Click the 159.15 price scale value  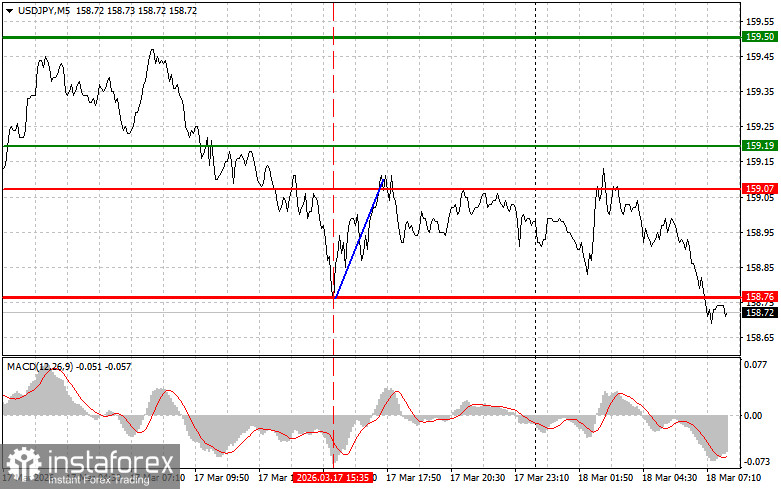pyautogui.click(x=760, y=162)
